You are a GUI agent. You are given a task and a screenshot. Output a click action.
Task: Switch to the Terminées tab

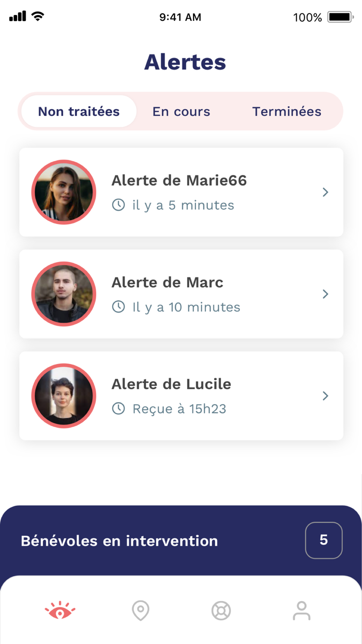tap(287, 111)
